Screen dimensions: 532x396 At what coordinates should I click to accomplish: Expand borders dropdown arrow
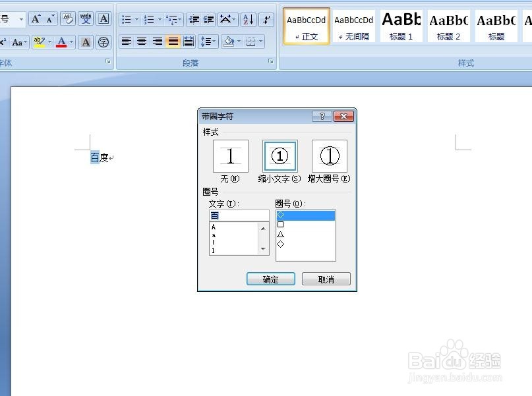click(x=261, y=42)
